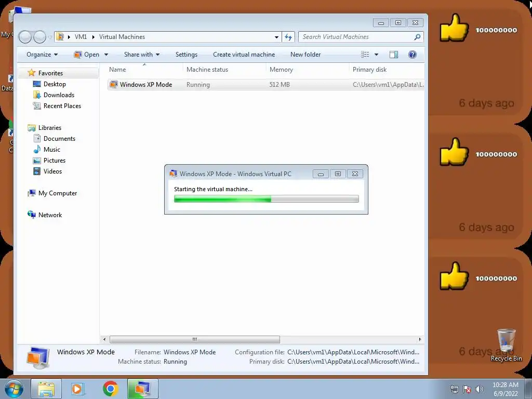This screenshot has height=399, width=532.
Task: Open the recent pages dropdown beside navigation arrows
Action: (x=50, y=37)
